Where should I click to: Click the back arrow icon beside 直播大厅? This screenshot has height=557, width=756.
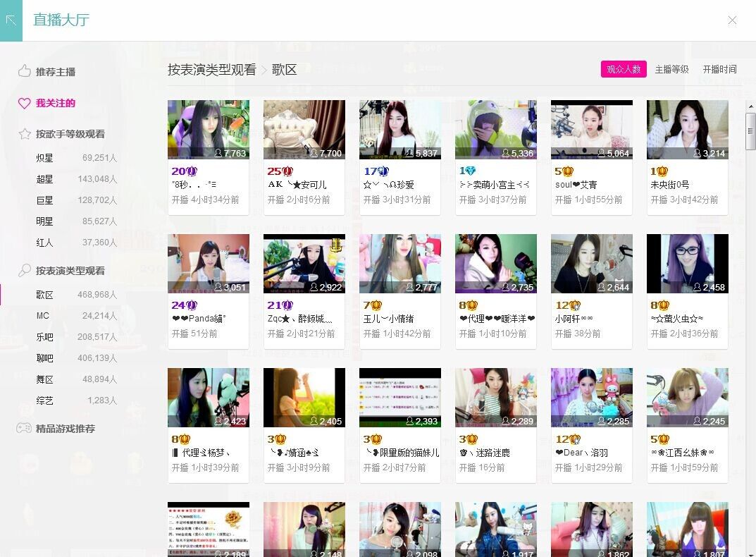11,20
